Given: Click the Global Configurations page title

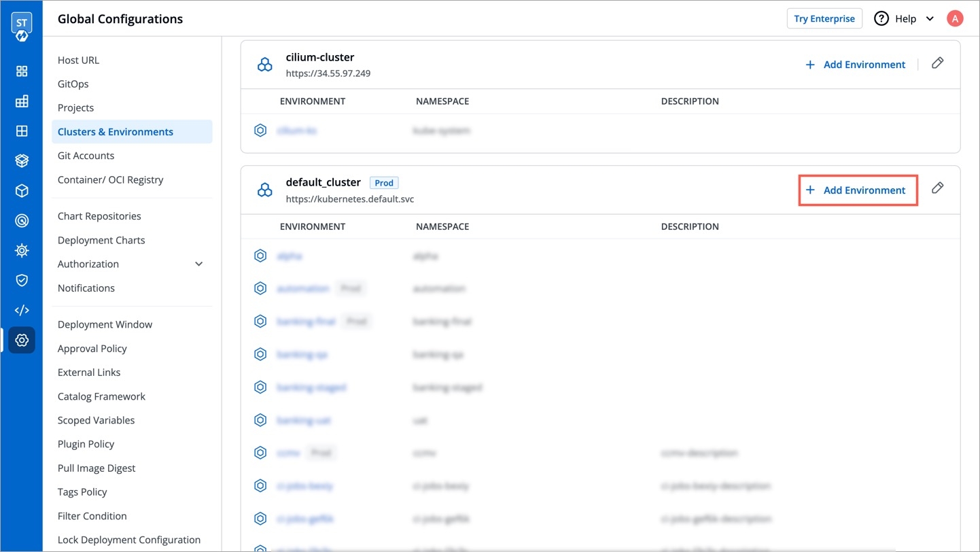Looking at the screenshot, I should (x=120, y=19).
